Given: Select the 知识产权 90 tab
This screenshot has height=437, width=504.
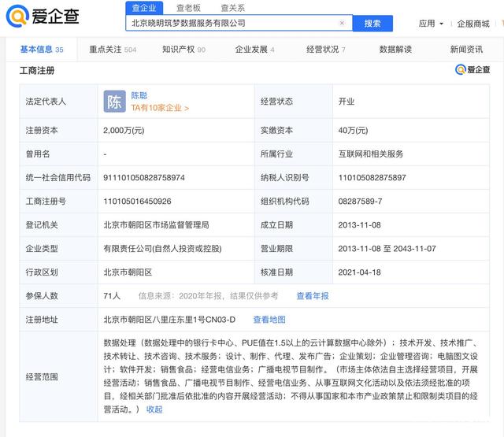Looking at the screenshot, I should [183, 49].
